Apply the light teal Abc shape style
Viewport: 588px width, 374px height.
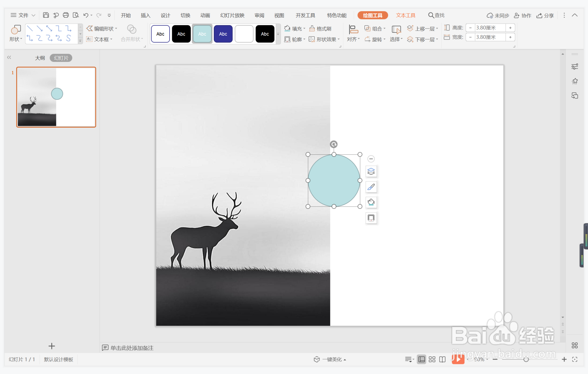[202, 34]
